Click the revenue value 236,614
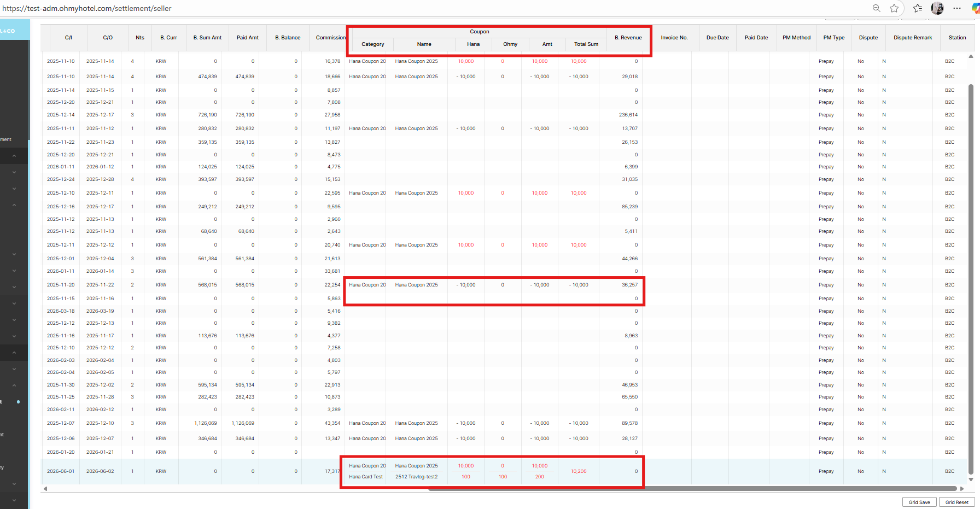 [628, 115]
